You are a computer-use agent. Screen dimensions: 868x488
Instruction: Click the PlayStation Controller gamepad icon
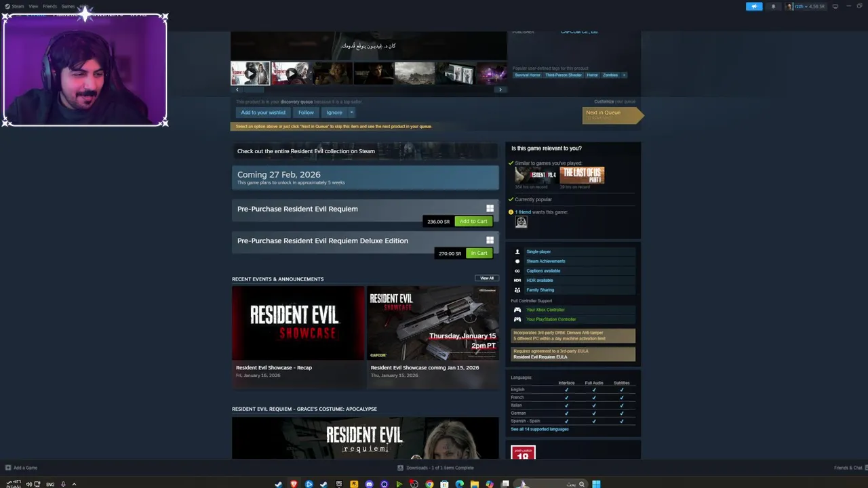[517, 319]
